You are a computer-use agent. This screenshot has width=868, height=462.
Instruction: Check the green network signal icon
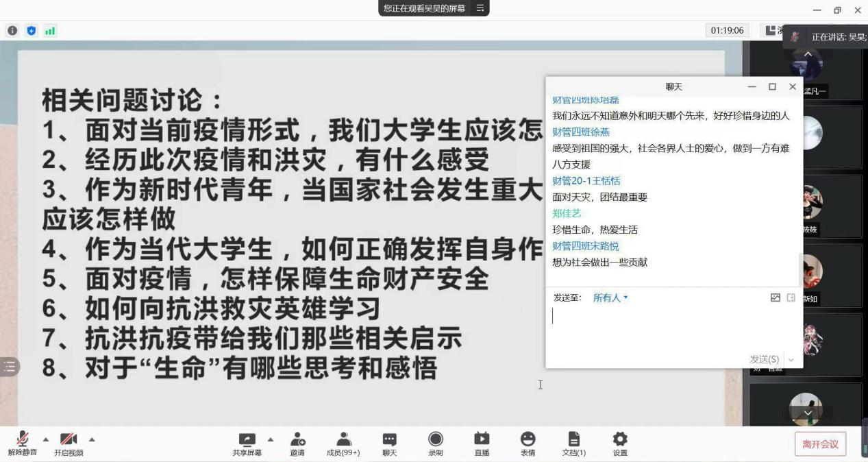(x=50, y=31)
